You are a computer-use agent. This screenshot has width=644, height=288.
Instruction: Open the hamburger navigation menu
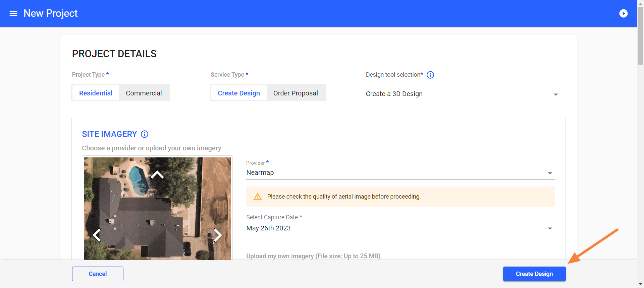(13, 13)
